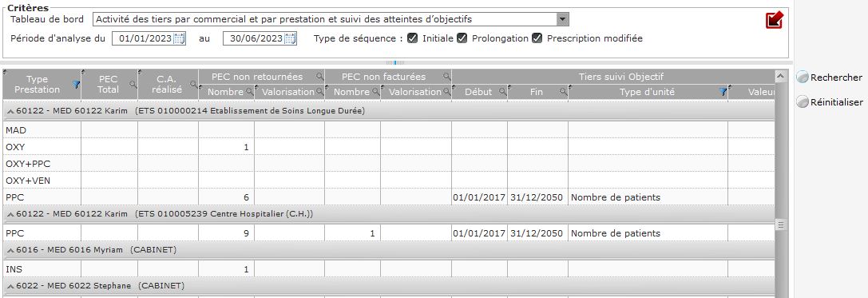Click the Réinitialiser button
Screen dimensions: 868x298
coord(829,102)
